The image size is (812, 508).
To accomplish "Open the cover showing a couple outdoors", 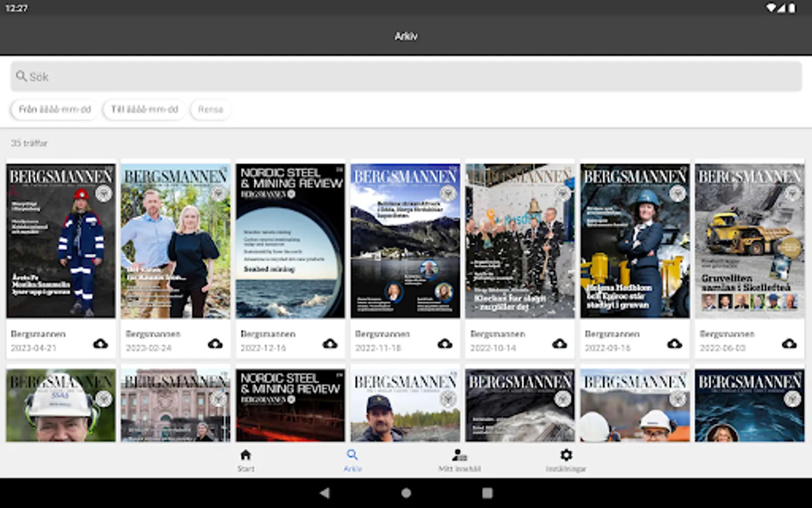I will click(x=175, y=241).
